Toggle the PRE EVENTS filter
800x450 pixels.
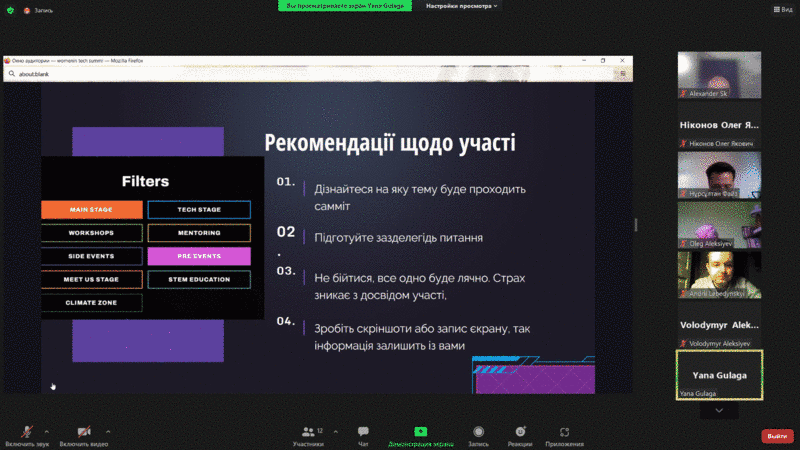click(199, 256)
